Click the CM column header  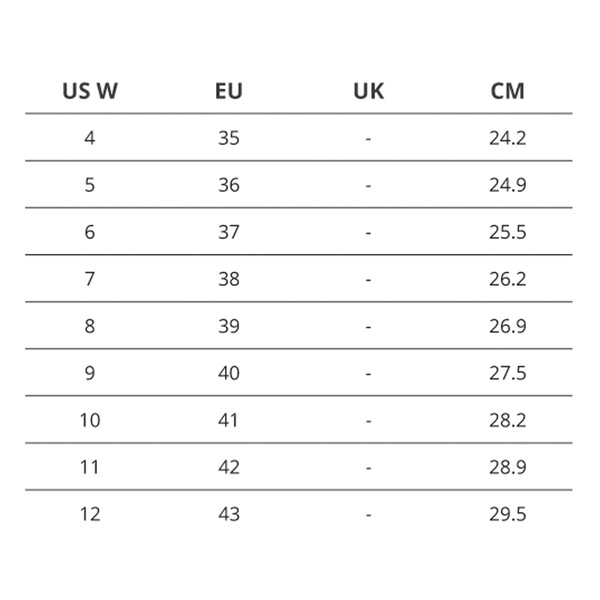point(507,91)
